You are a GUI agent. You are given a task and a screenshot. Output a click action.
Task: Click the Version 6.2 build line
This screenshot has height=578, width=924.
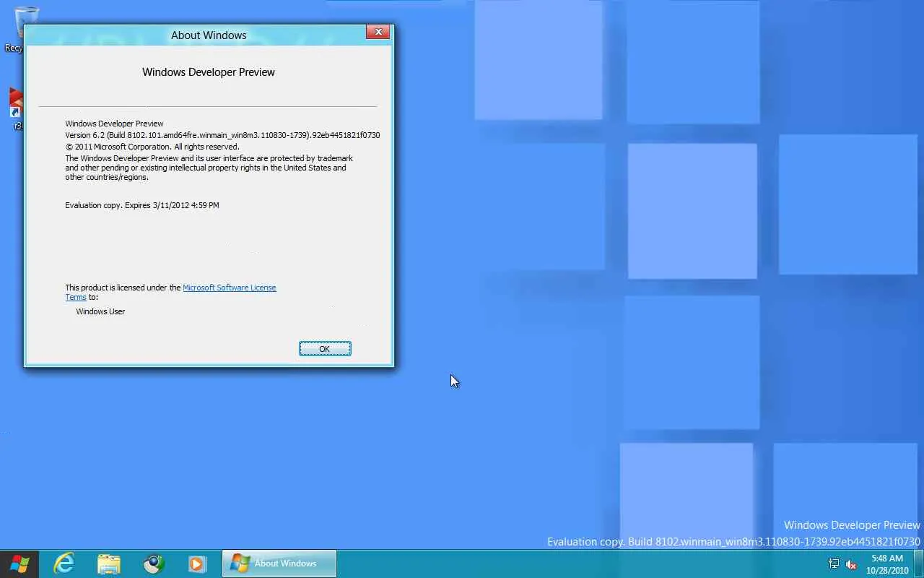pyautogui.click(x=222, y=135)
